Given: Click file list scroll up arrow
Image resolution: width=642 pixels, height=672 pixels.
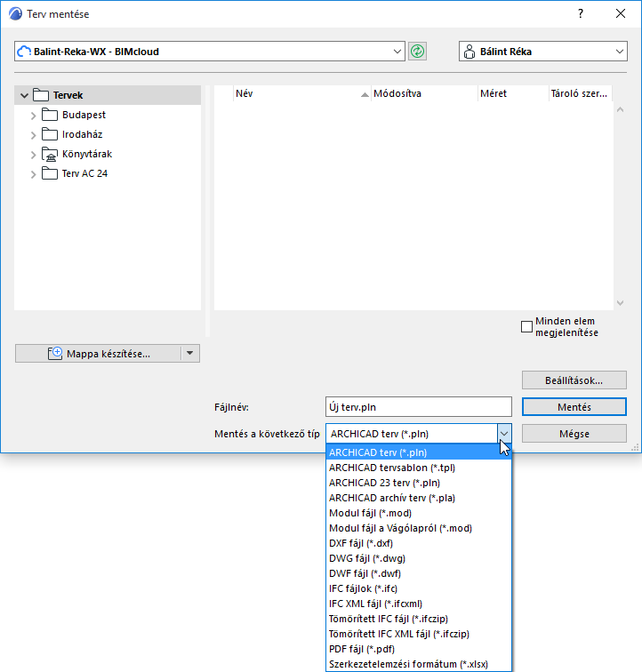Looking at the screenshot, I should [620, 109].
